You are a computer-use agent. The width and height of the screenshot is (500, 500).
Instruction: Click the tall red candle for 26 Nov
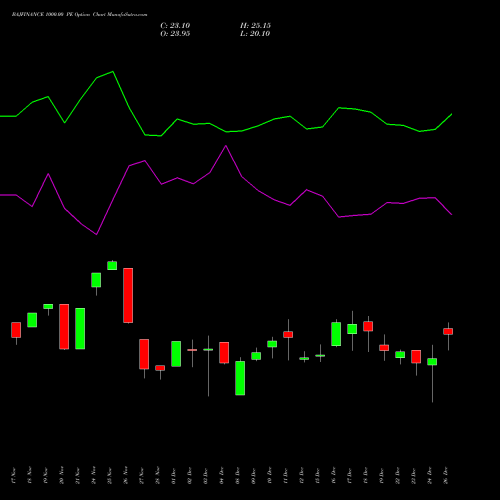coord(128,295)
